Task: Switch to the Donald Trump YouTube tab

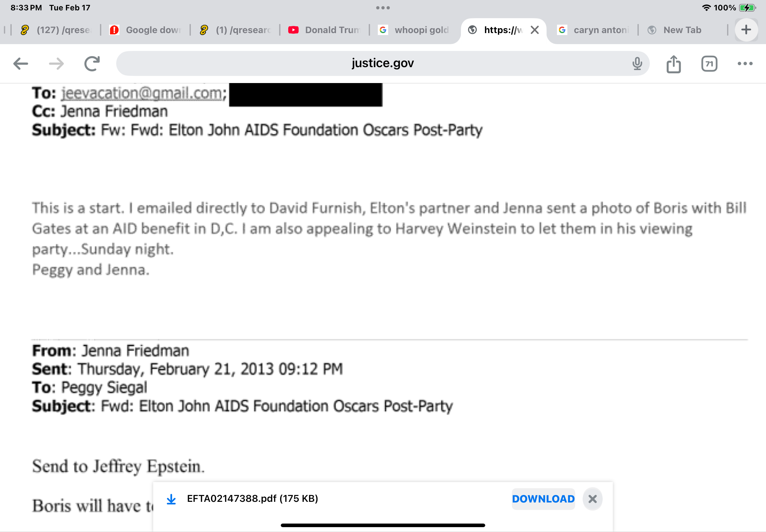Action: (325, 30)
